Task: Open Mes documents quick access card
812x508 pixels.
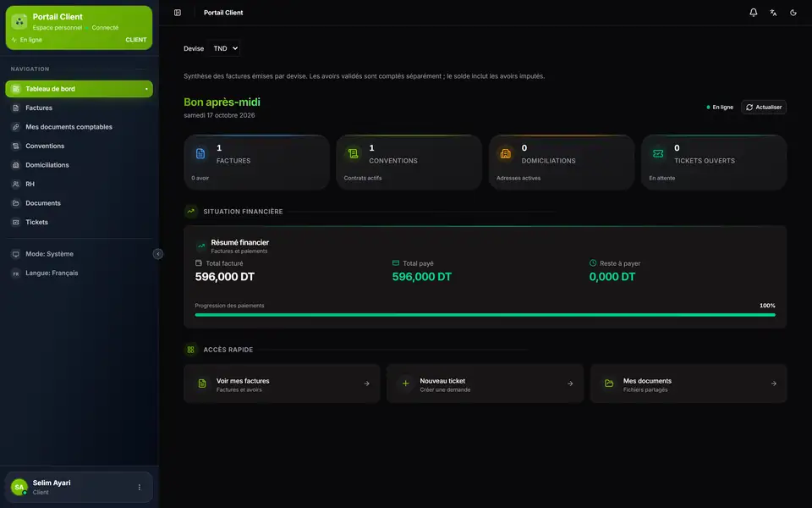Action: [689, 384]
